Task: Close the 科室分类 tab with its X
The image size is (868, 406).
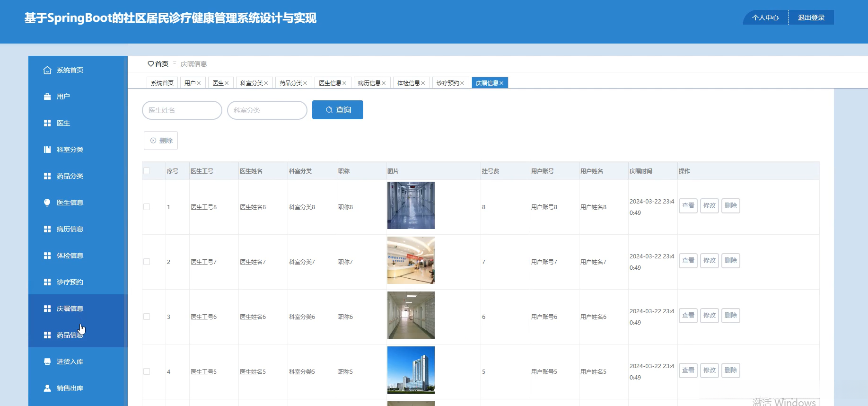Action: coord(266,83)
